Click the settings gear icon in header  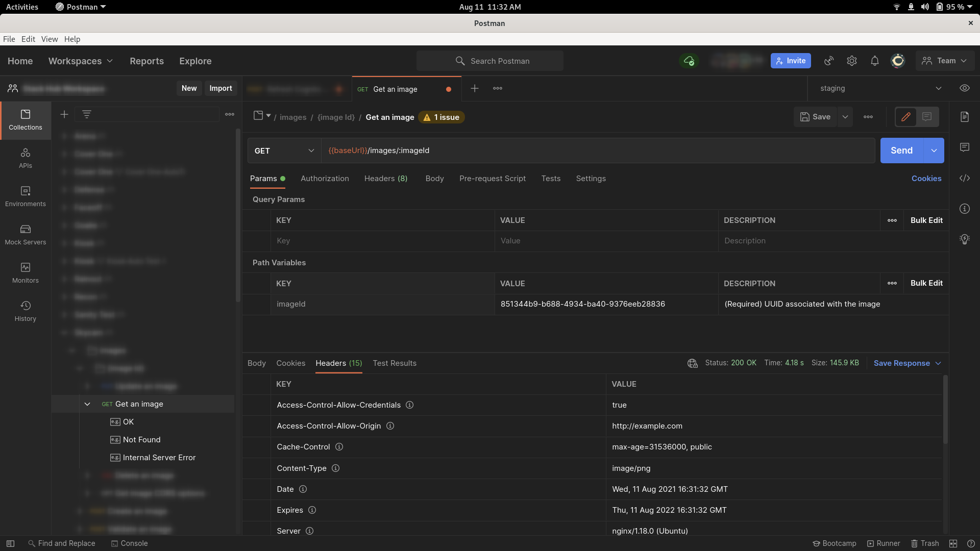point(851,61)
